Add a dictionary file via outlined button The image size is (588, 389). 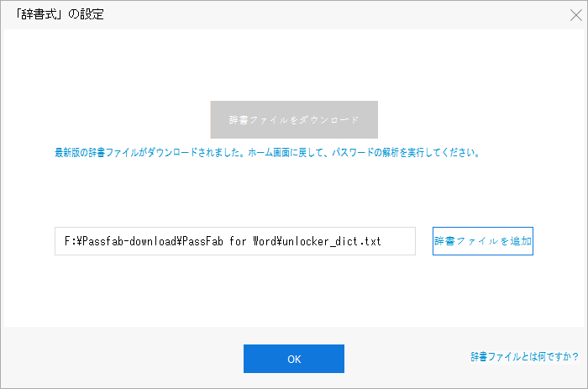(x=483, y=241)
